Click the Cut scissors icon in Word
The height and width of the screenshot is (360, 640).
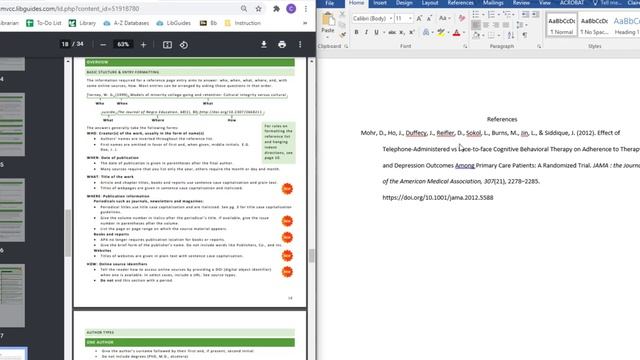coord(342,15)
